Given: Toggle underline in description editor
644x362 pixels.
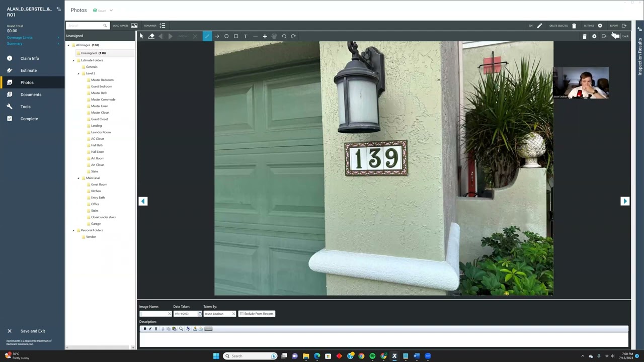Looking at the screenshot, I should pyautogui.click(x=155, y=329).
